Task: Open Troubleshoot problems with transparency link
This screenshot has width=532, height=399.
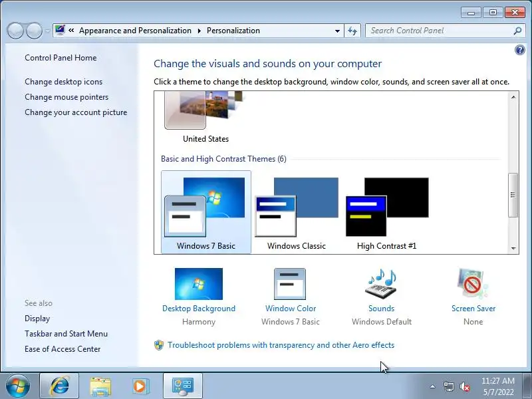Action: [x=281, y=345]
